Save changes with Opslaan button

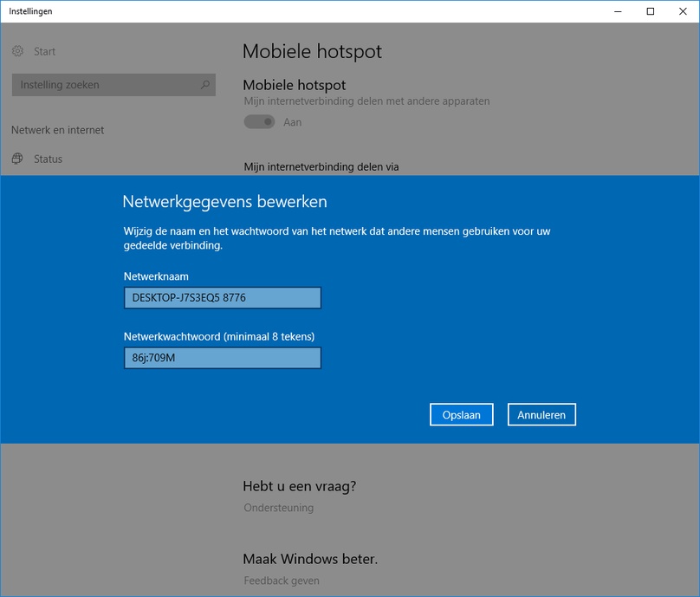462,415
